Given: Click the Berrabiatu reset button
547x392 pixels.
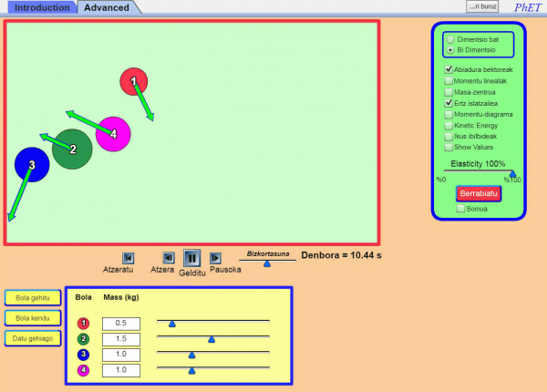Looking at the screenshot, I should tap(479, 193).
